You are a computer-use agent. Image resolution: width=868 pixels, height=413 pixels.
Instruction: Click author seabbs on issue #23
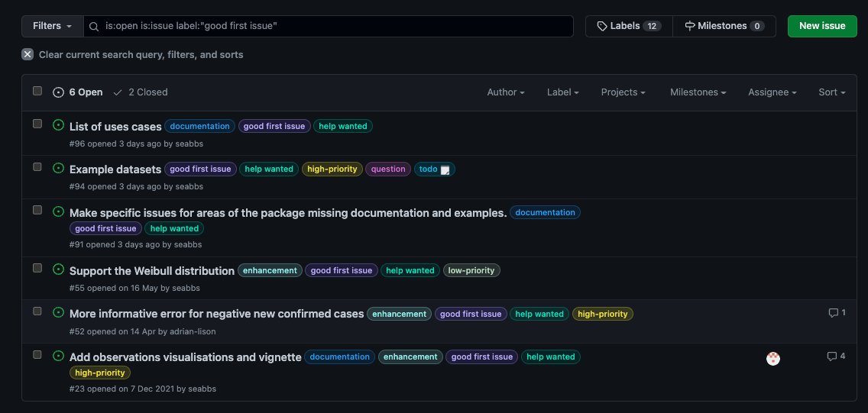[x=202, y=389]
